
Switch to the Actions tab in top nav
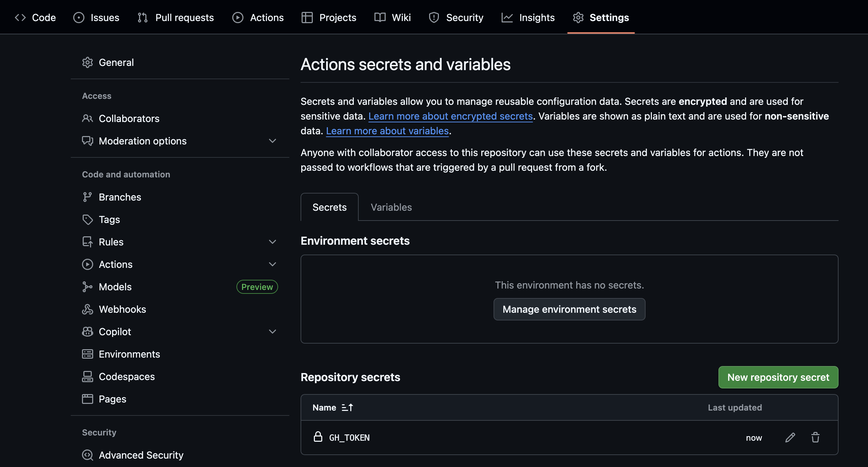click(258, 18)
